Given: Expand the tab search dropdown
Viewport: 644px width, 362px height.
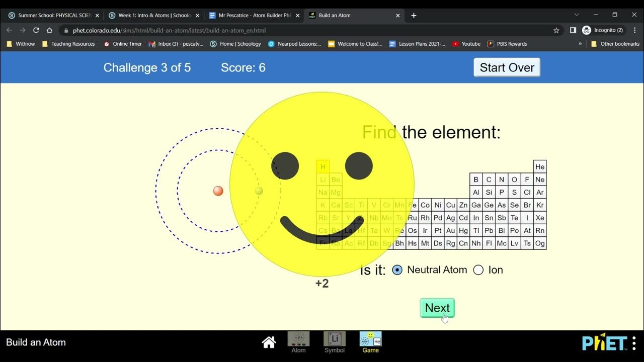Looking at the screenshot, I should point(577,15).
